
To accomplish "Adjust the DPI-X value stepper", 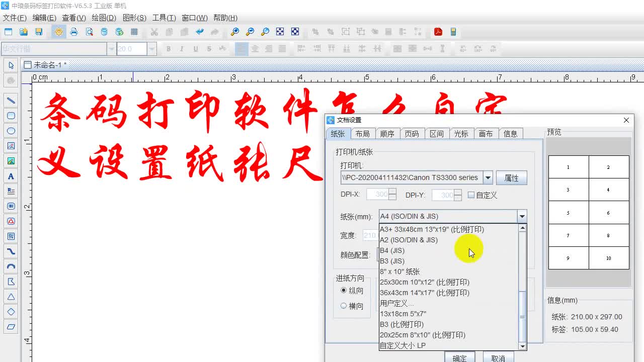I will click(392, 194).
